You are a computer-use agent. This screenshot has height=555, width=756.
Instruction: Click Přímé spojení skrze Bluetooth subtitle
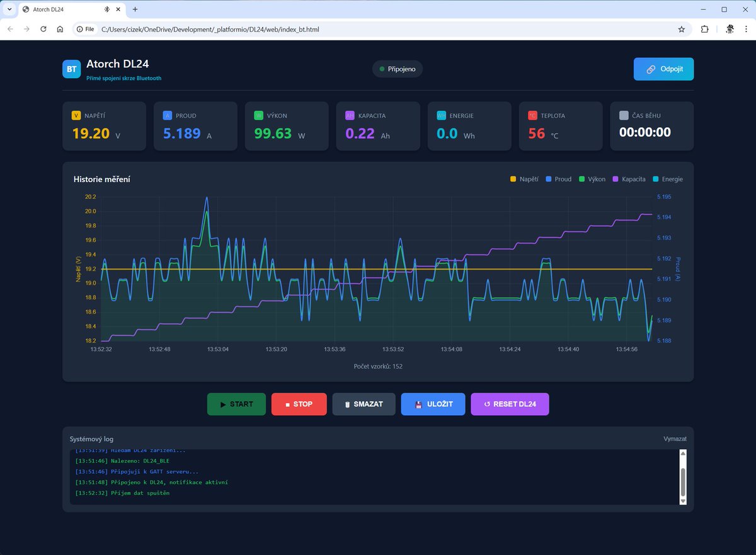pos(124,78)
